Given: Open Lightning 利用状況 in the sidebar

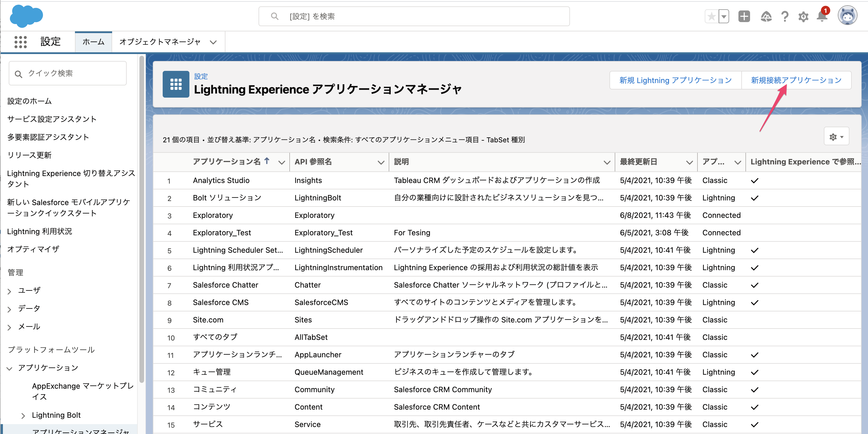Looking at the screenshot, I should tap(40, 232).
